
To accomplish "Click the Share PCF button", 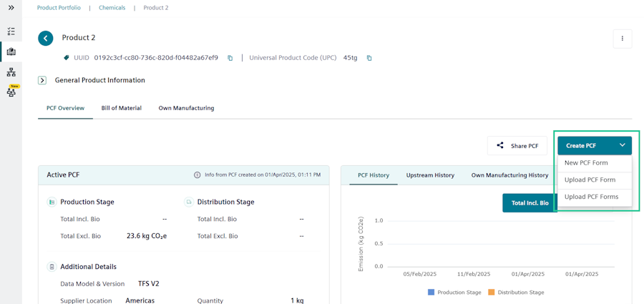I will [x=517, y=146].
